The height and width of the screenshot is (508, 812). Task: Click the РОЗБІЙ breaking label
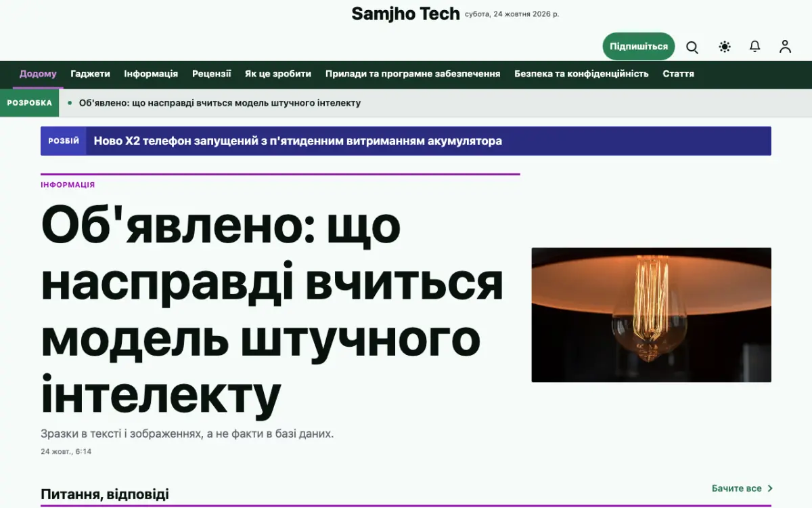(64, 141)
